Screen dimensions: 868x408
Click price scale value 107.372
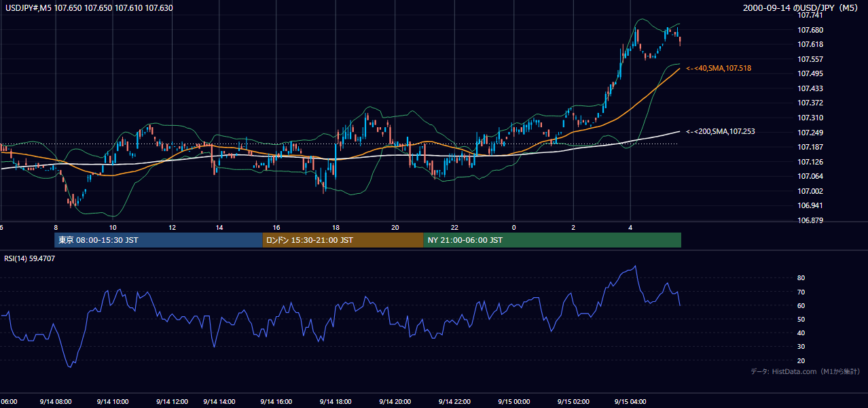click(810, 103)
